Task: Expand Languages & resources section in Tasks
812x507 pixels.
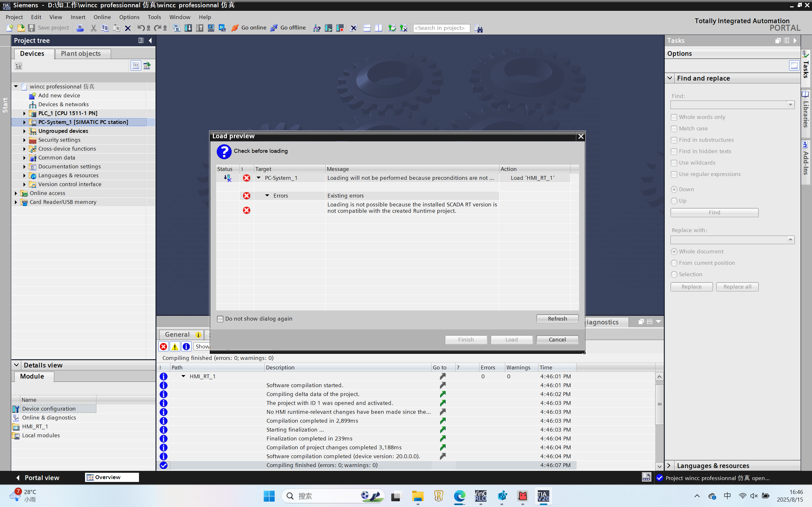Action: tap(669, 465)
